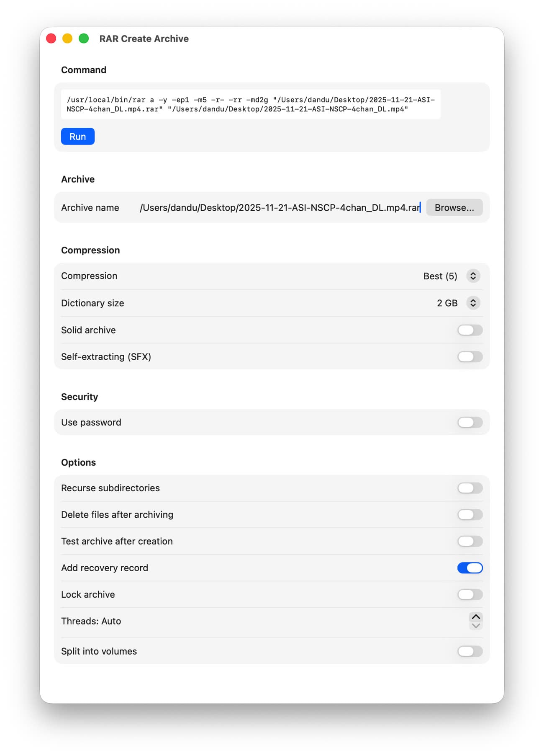
Task: Decrease Threads with the down arrow
Action: tap(476, 626)
